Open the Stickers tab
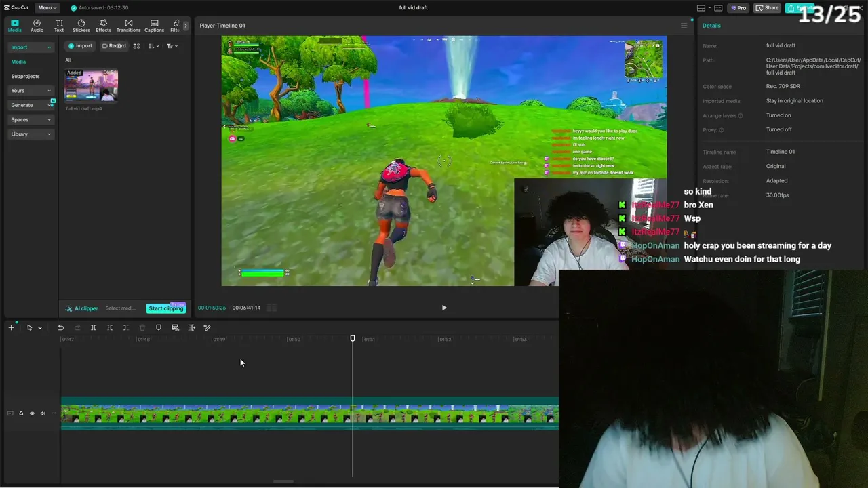This screenshot has height=488, width=868. (x=81, y=26)
